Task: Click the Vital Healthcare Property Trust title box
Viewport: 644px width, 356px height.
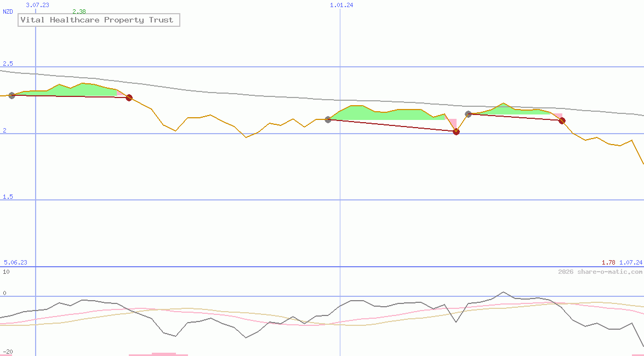Action: [99, 20]
